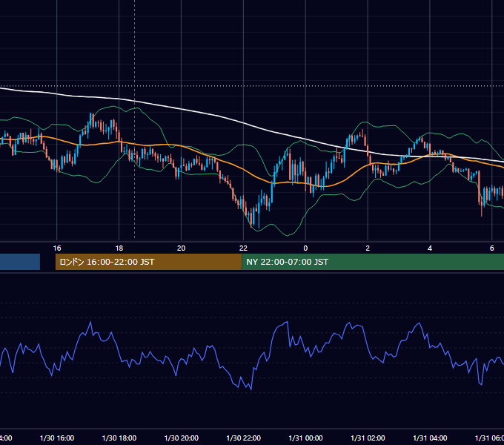
Task: Click the 0 hour axis label
Action: click(x=305, y=248)
